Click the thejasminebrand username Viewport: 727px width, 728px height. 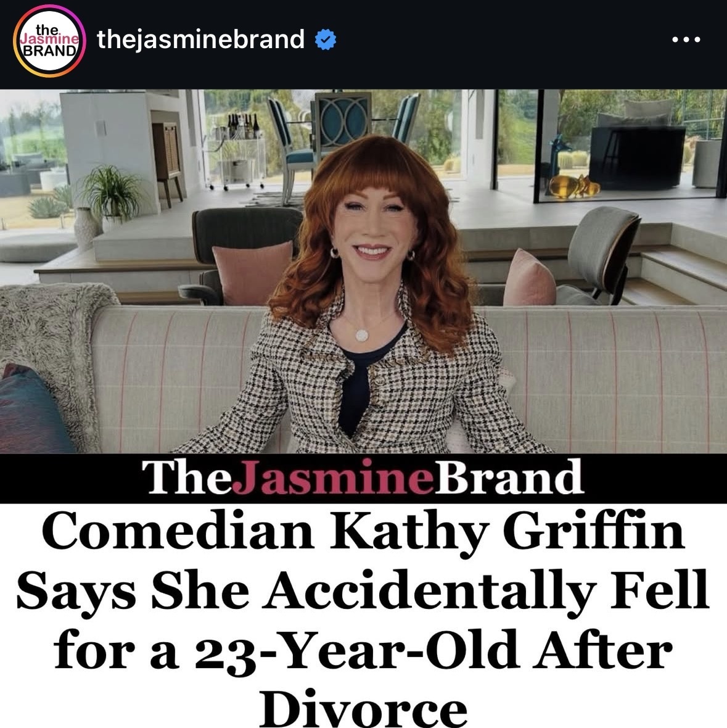click(200, 39)
